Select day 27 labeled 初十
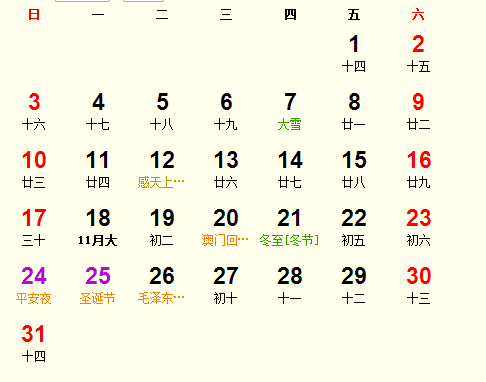 226,285
